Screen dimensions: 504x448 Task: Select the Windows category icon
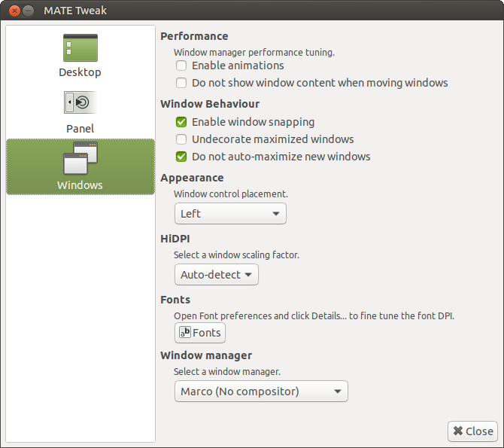80,158
